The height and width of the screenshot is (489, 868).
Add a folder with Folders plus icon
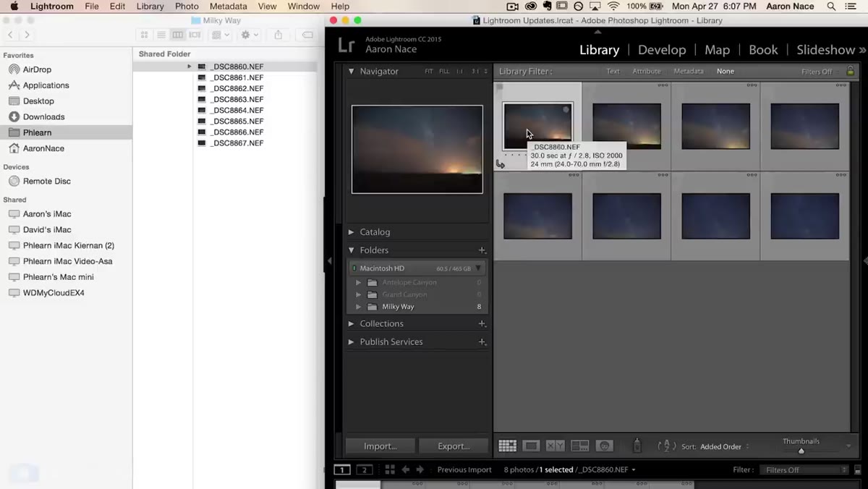[x=482, y=250]
